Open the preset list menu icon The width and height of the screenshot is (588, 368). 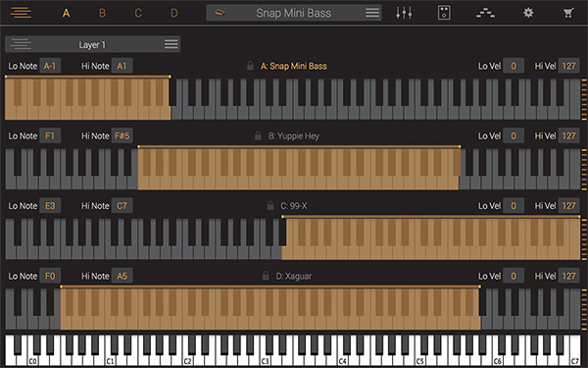[372, 13]
